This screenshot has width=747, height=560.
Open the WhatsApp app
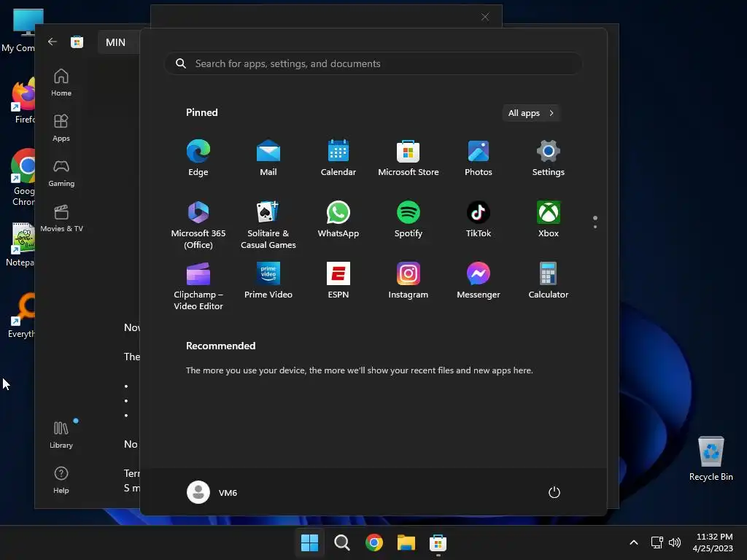[x=338, y=219]
